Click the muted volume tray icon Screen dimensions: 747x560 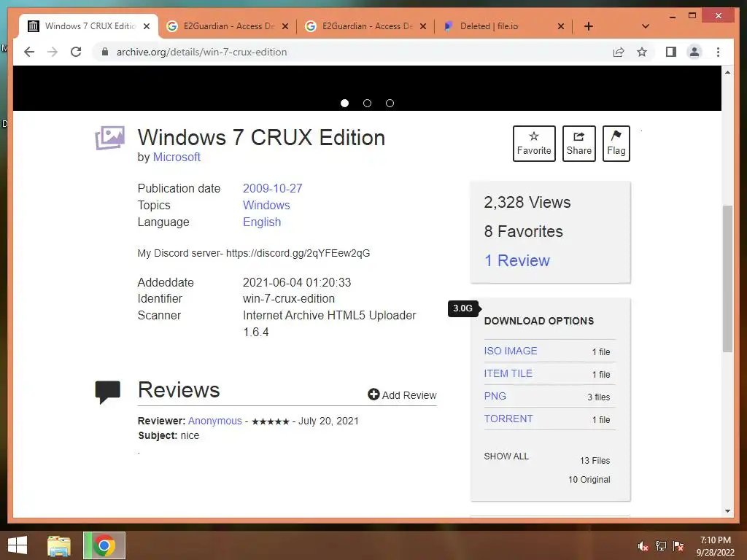click(x=643, y=546)
